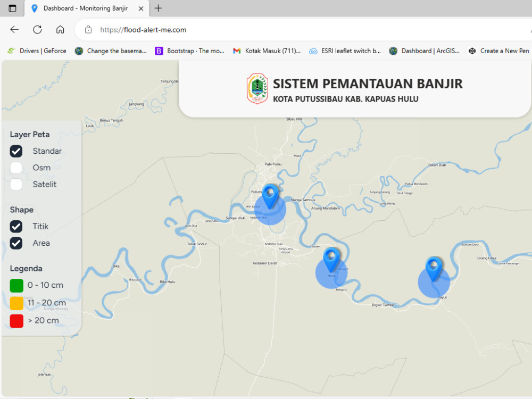Screen dimensions: 532x399
Task: Click the lock site-info icon
Action: (88, 29)
